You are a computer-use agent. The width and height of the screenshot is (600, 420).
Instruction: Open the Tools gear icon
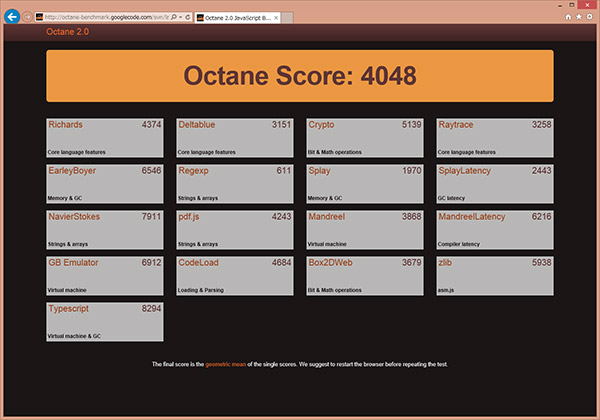[591, 17]
